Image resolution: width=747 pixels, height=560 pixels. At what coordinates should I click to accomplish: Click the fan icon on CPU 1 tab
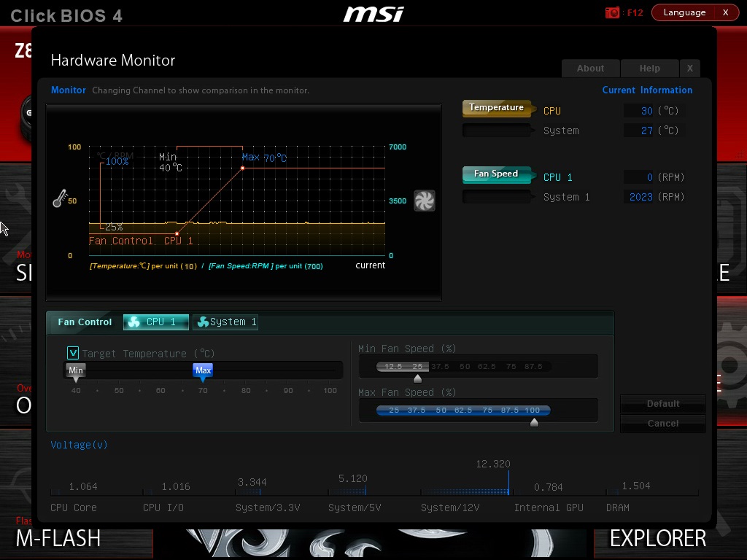[134, 322]
